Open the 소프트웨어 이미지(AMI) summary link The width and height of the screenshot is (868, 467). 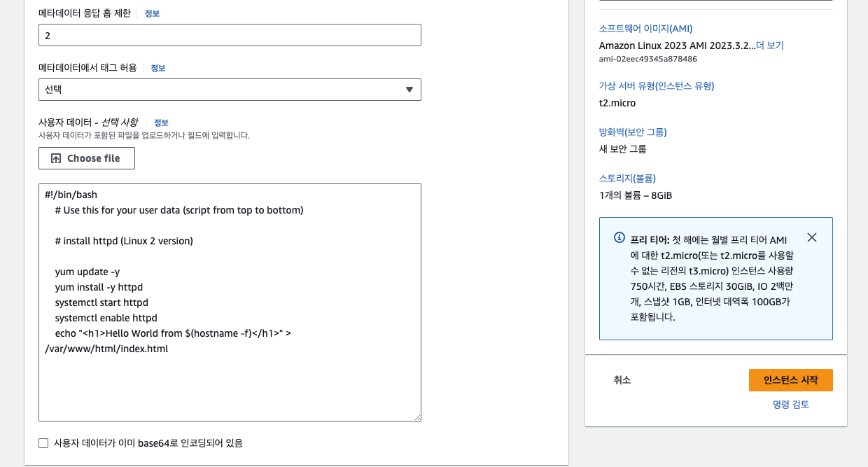click(645, 29)
